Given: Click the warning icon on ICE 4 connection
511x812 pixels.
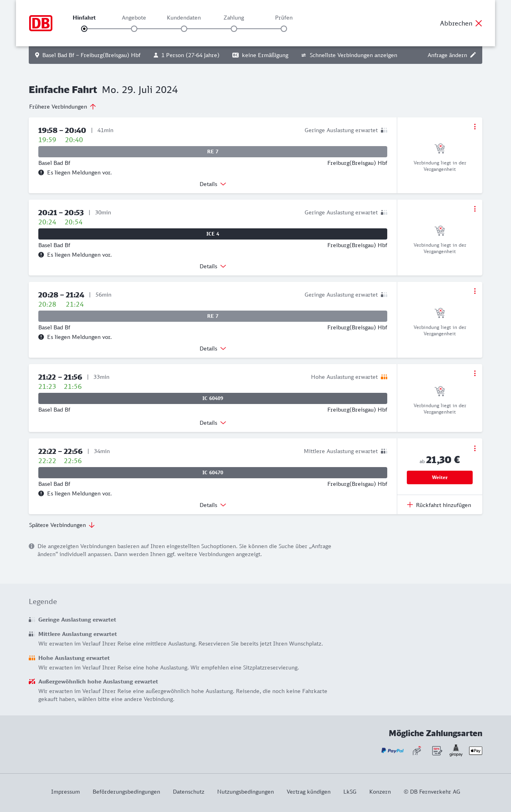Looking at the screenshot, I should 41,255.
